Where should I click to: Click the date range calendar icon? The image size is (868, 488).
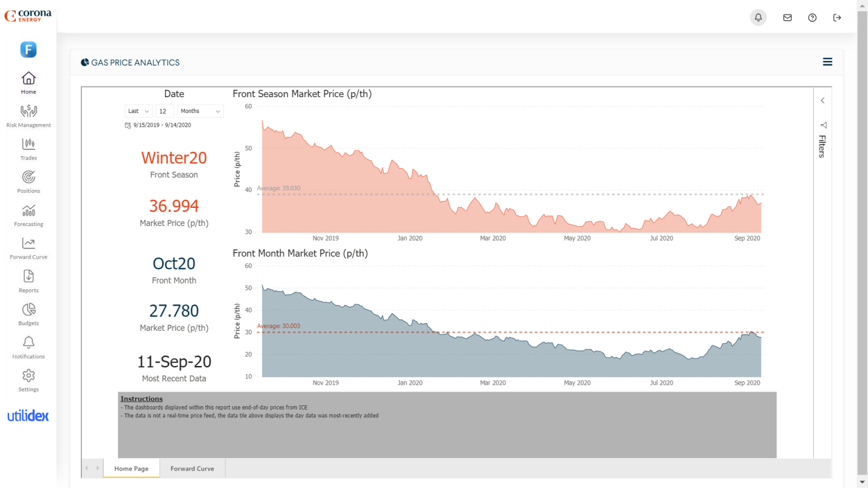pyautogui.click(x=128, y=125)
